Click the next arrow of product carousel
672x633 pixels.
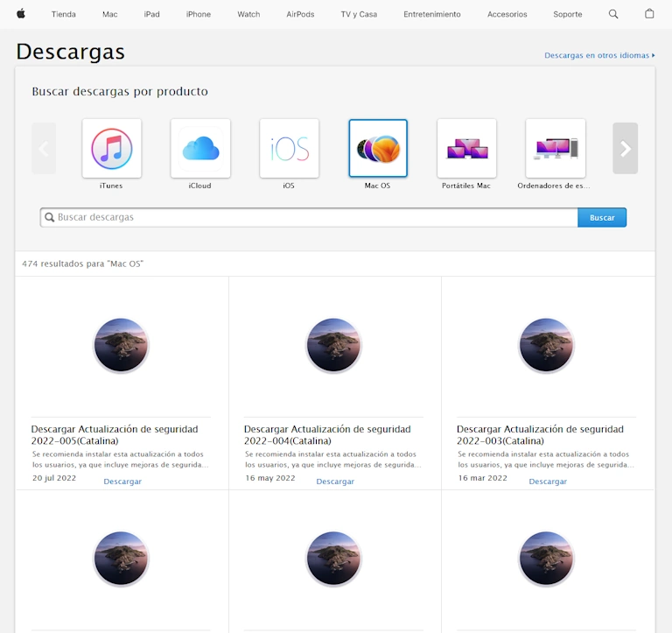tap(626, 148)
